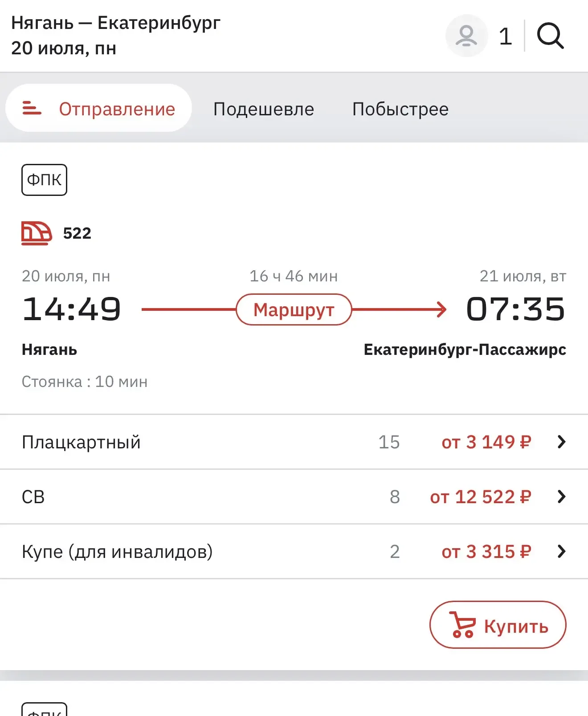Expand the Плацкартный row chevron
This screenshot has width=588, height=716.
(x=561, y=442)
